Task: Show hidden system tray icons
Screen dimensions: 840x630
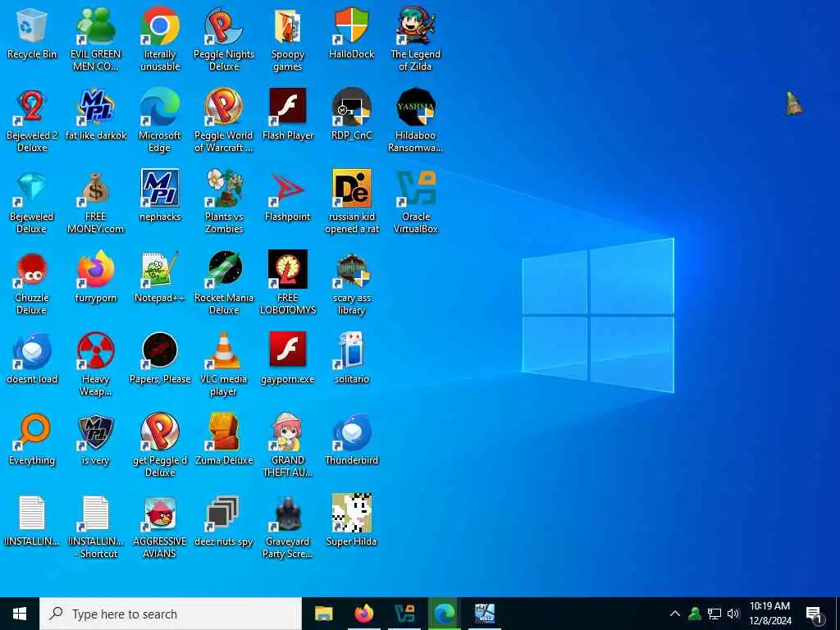Action: (675, 614)
